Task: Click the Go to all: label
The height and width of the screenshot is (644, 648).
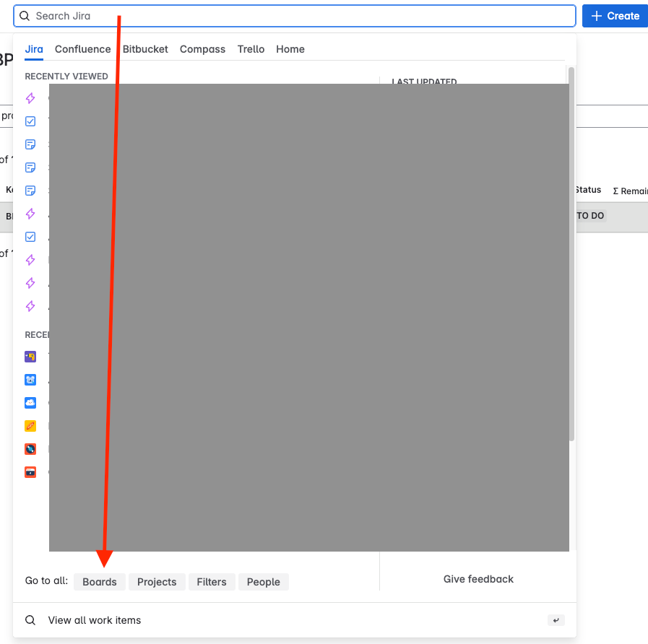Action: [46, 580]
